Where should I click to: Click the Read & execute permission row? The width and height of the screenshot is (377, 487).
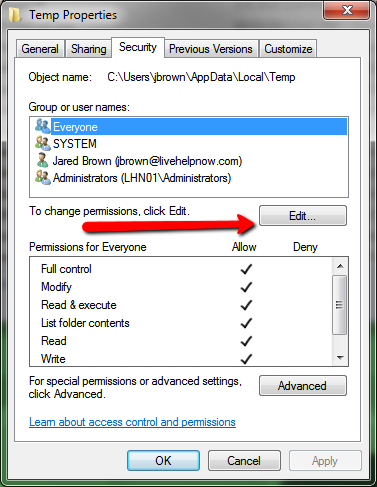pyautogui.click(x=182, y=305)
